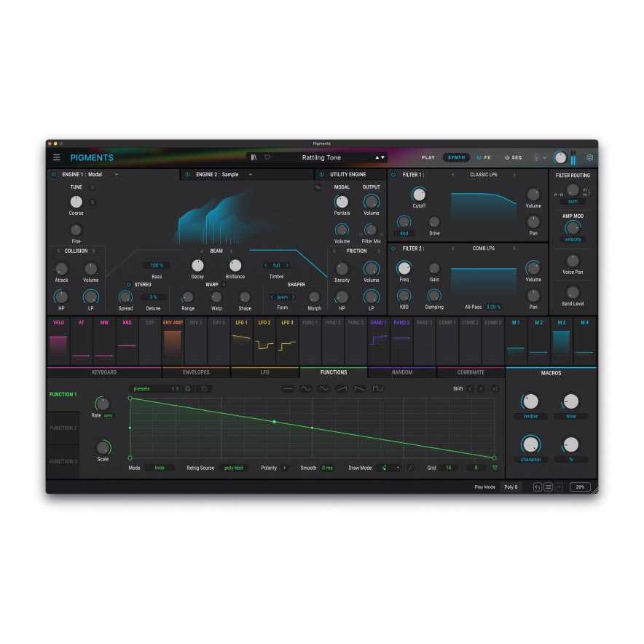This screenshot has height=644, width=644.
Task: Open the preset library browser icon
Action: (x=254, y=157)
